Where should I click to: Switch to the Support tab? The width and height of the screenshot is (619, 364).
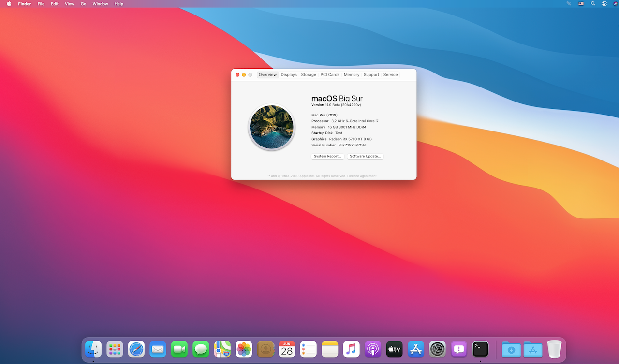pyautogui.click(x=371, y=75)
